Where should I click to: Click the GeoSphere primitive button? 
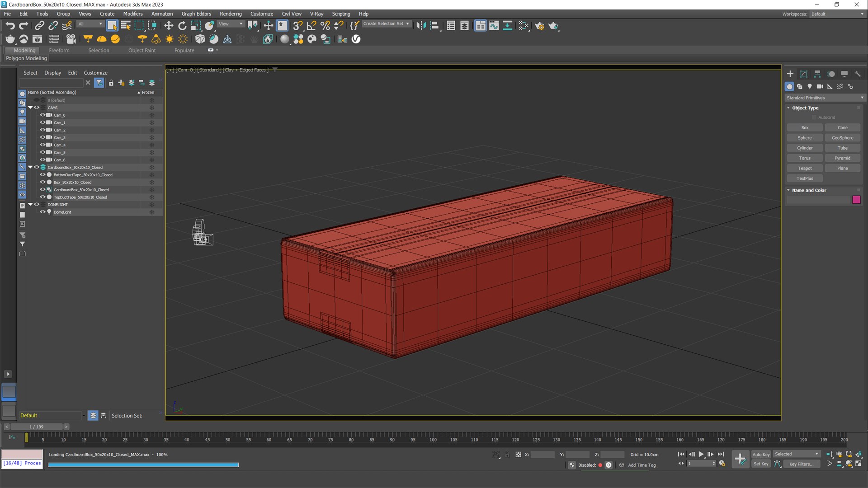coord(842,138)
